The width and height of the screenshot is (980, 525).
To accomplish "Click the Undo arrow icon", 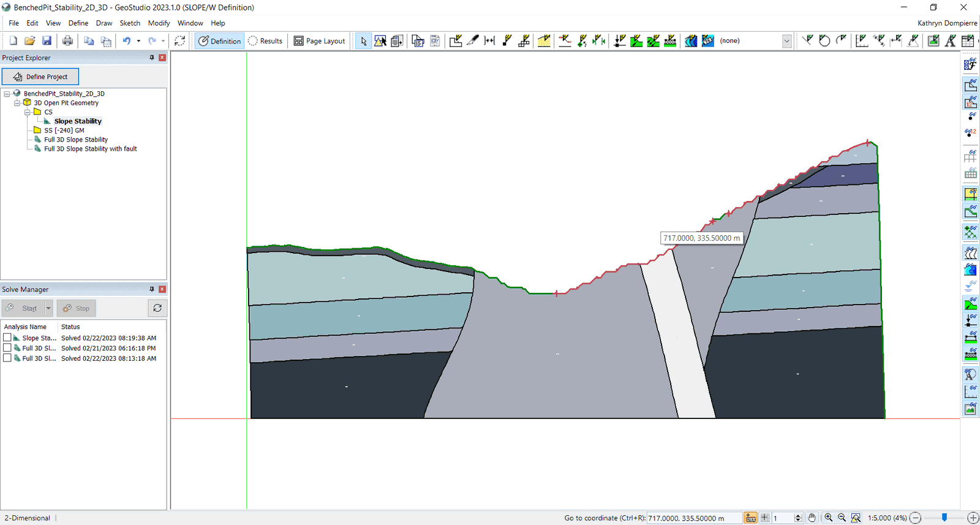I will [126, 40].
